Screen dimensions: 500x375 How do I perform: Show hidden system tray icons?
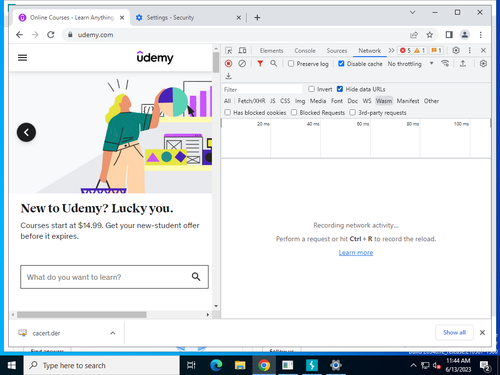(413, 365)
